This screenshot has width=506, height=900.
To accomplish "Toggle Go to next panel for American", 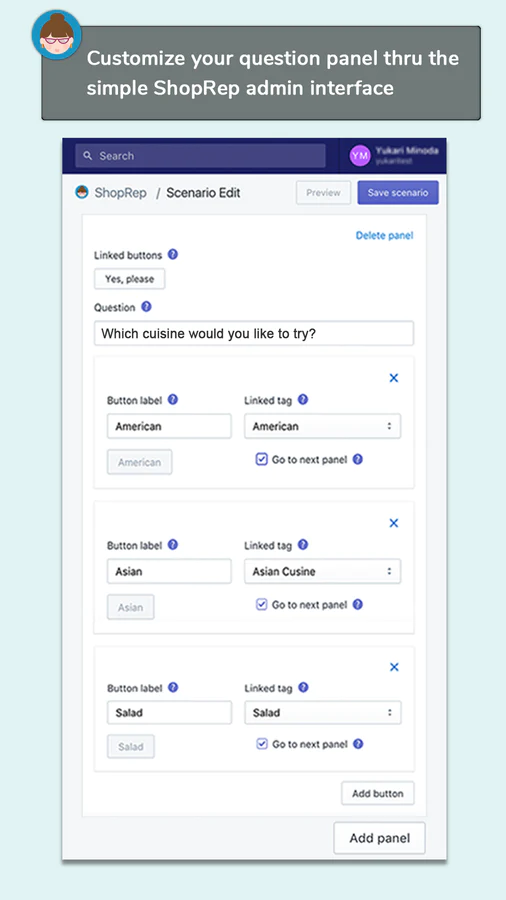I will point(262,459).
